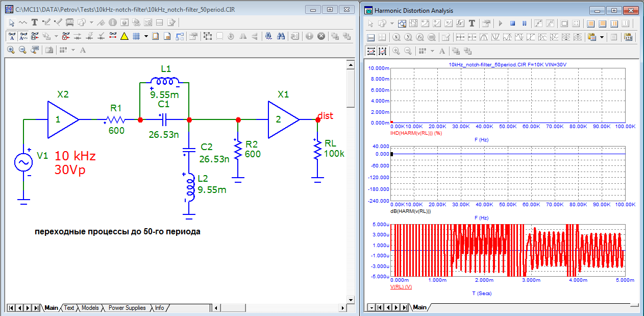Click the V(RL) (V) plot label
Screen dimensions: 644x316
[401, 287]
